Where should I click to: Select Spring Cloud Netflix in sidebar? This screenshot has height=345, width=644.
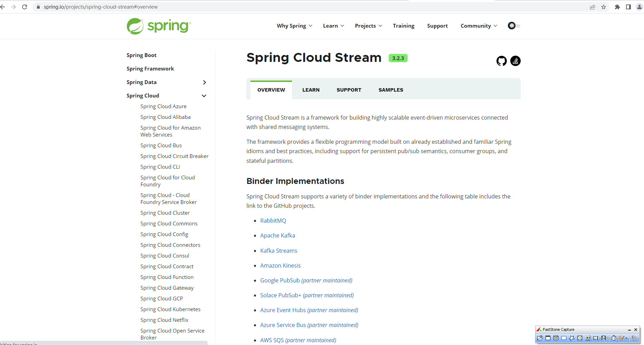pyautogui.click(x=164, y=320)
